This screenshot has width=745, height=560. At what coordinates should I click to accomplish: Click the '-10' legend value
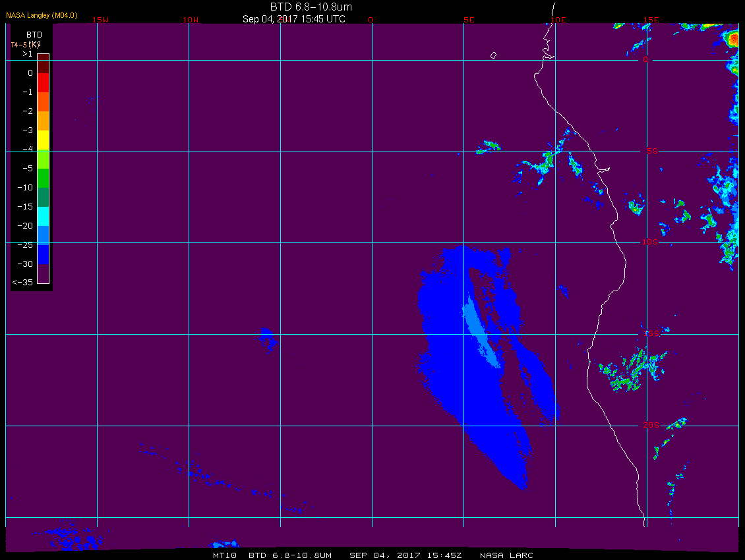[x=25, y=188]
